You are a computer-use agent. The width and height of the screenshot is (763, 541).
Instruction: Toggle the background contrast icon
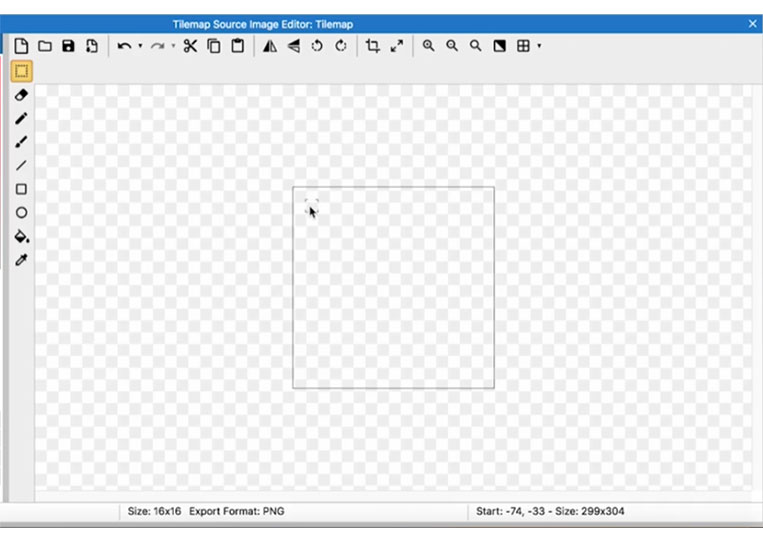[x=499, y=46]
